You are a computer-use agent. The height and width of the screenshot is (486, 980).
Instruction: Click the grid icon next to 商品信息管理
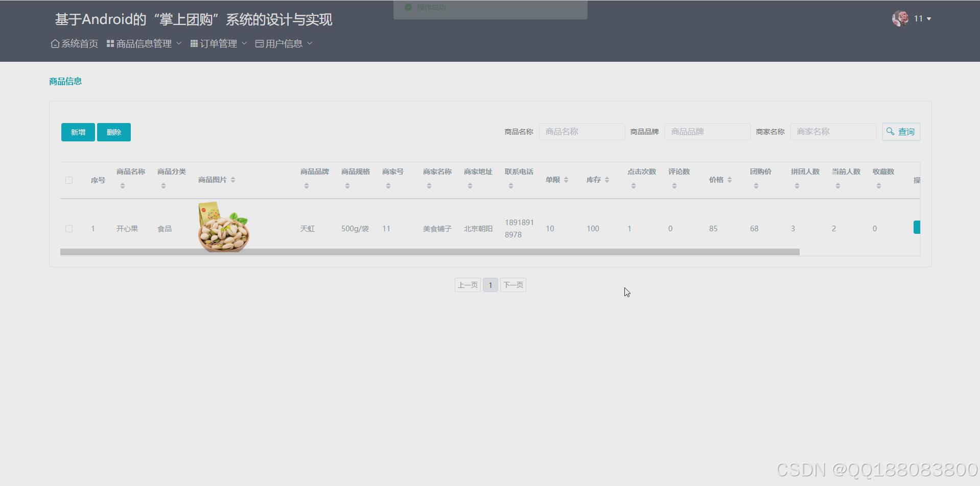pos(110,43)
